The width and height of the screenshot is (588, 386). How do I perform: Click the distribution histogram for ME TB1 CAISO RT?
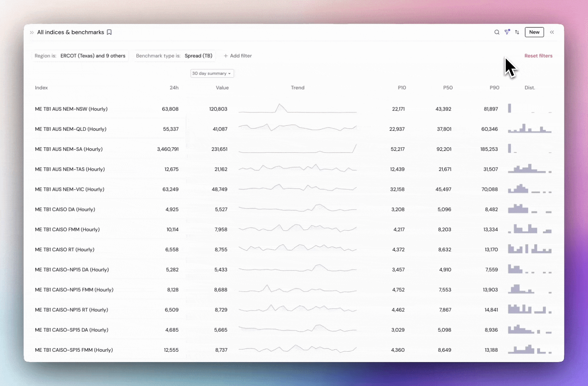[530, 249]
